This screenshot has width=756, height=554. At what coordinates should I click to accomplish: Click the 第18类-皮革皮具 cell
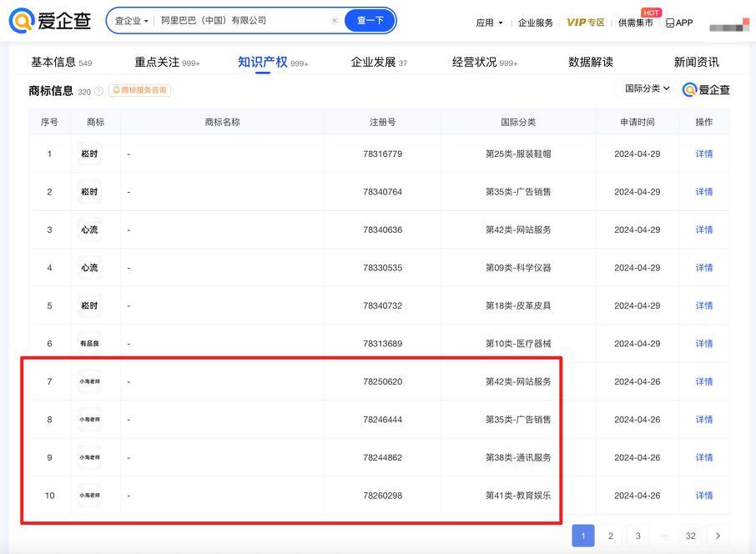[518, 305]
